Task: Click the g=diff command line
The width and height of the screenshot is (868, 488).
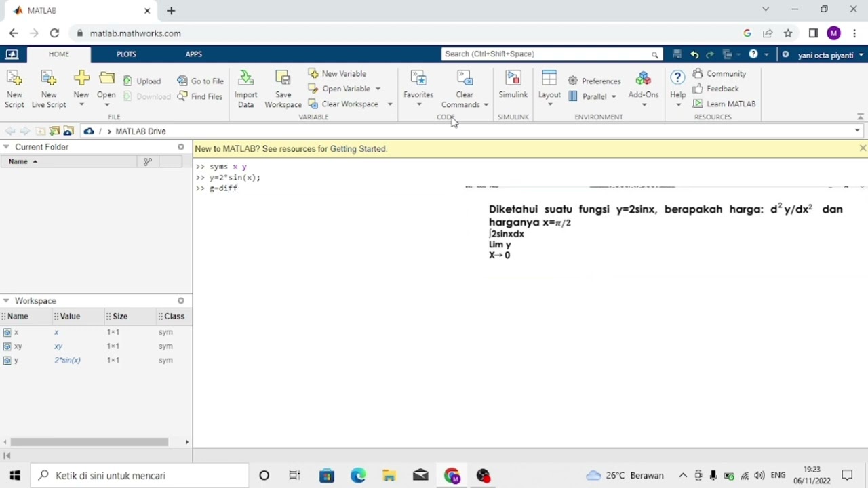Action: tap(223, 188)
